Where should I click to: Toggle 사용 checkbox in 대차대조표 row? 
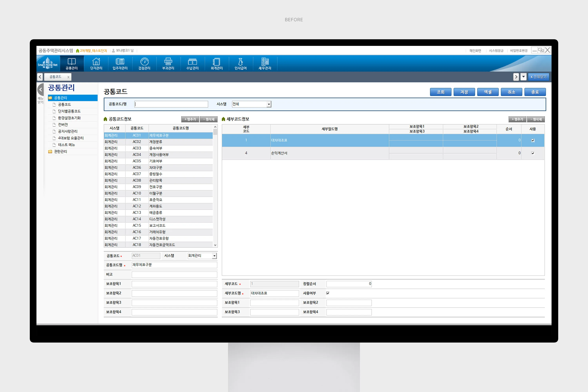pos(533,140)
